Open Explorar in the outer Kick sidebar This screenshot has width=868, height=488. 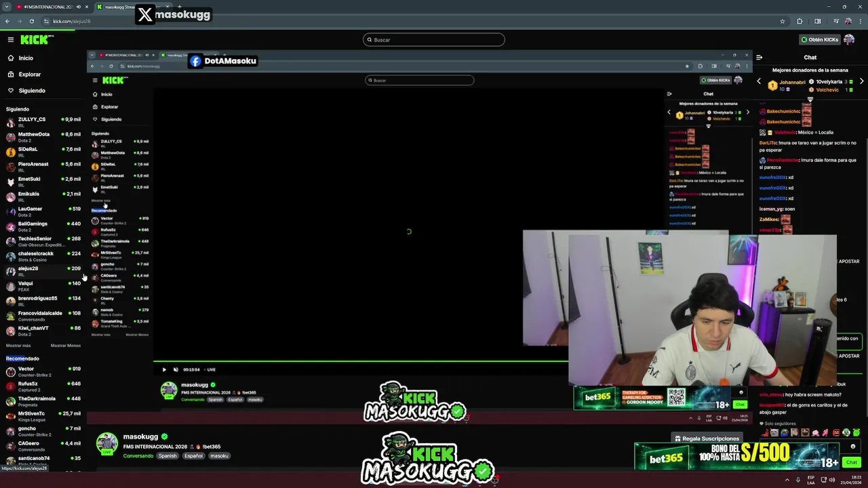coord(29,75)
